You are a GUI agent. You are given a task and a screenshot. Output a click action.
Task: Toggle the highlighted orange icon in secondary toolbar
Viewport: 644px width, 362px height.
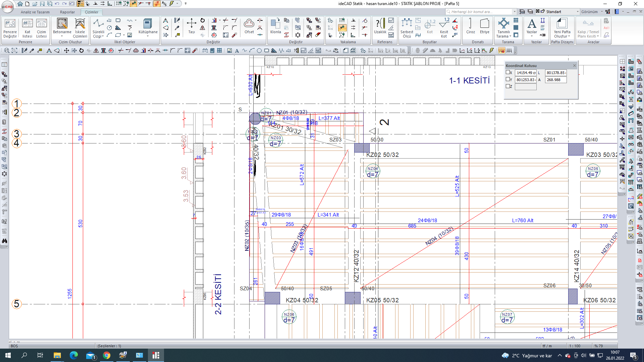pyautogui.click(x=501, y=51)
